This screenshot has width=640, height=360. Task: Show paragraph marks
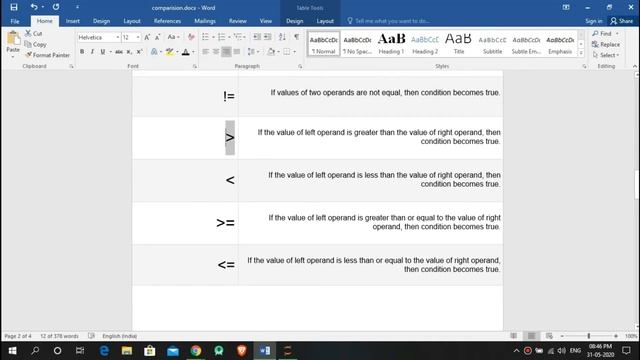(x=297, y=37)
